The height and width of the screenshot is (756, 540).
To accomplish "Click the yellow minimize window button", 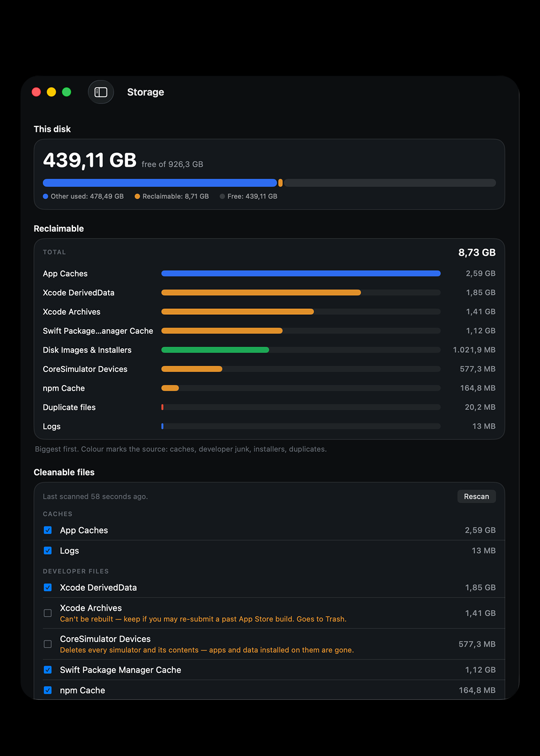I will pos(51,92).
